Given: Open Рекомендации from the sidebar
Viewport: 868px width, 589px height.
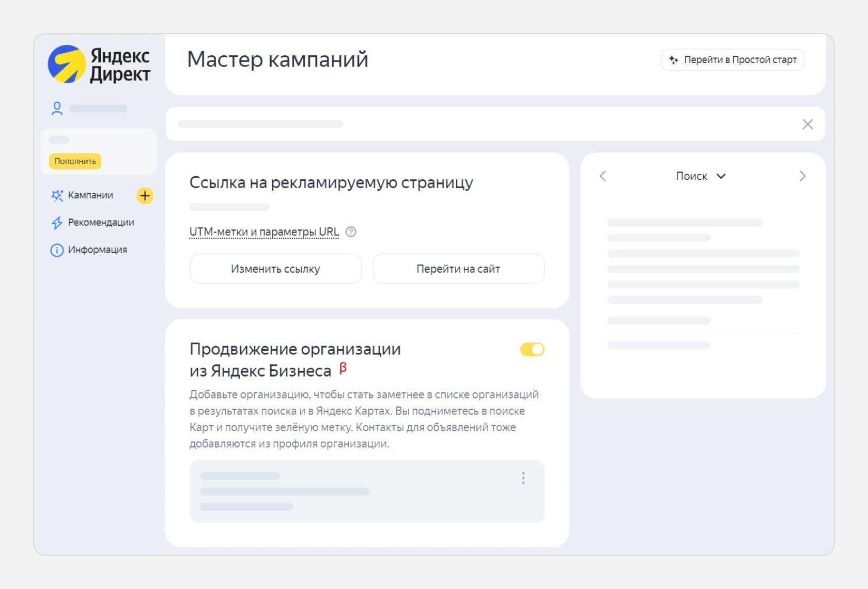Looking at the screenshot, I should (x=101, y=223).
